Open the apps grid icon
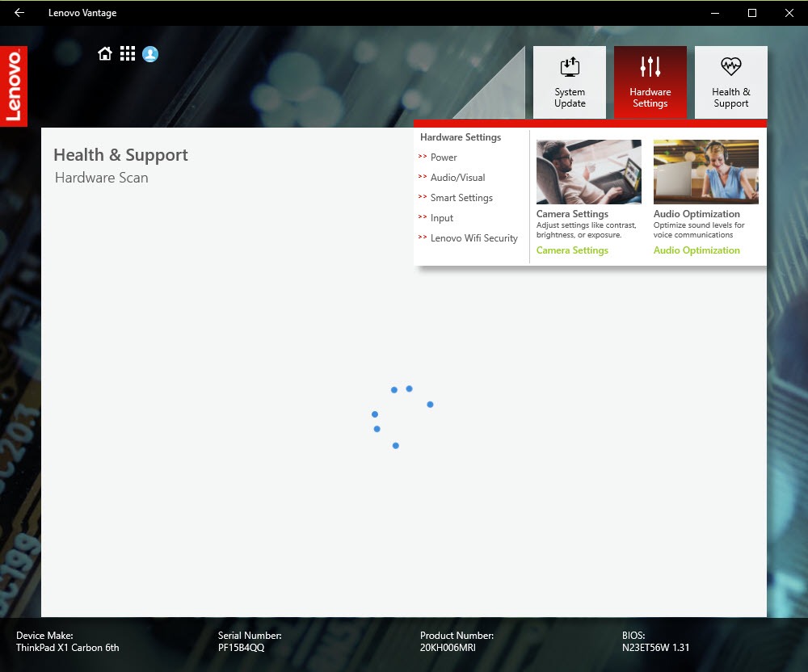Screen dimensions: 808x672 128,54
